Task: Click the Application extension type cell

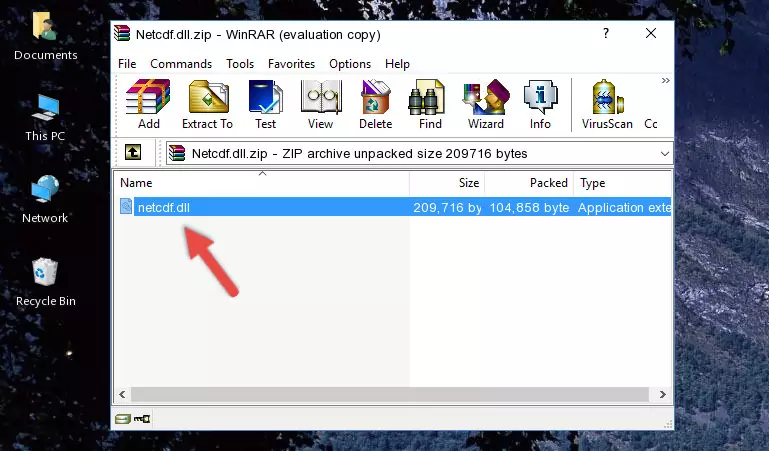Action: (624, 207)
